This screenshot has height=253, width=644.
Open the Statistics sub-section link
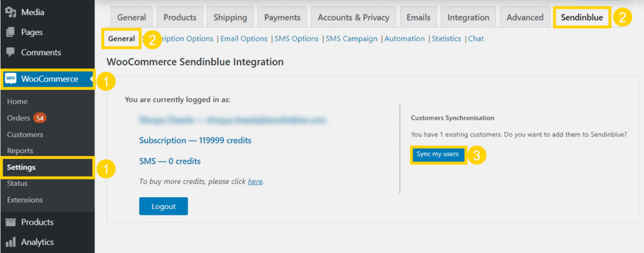pos(447,38)
